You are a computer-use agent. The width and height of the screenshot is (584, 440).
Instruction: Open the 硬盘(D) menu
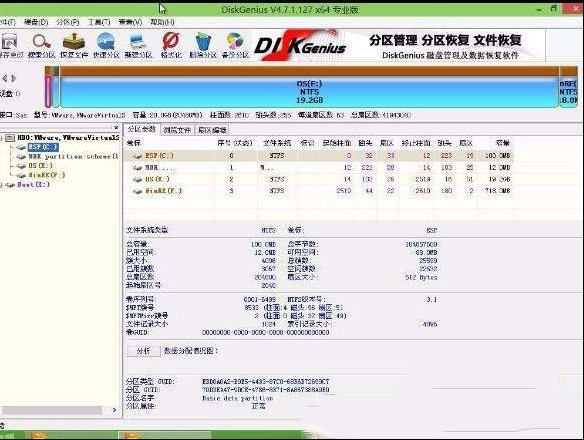[36, 22]
